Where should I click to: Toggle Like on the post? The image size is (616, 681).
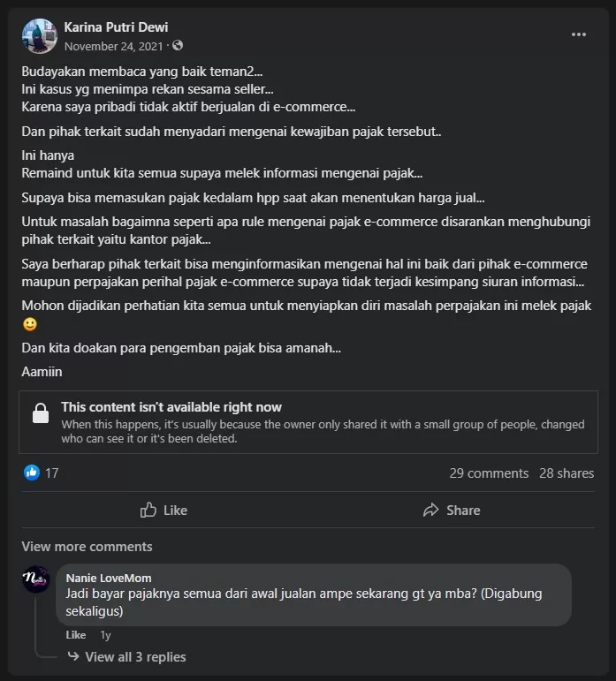164,510
